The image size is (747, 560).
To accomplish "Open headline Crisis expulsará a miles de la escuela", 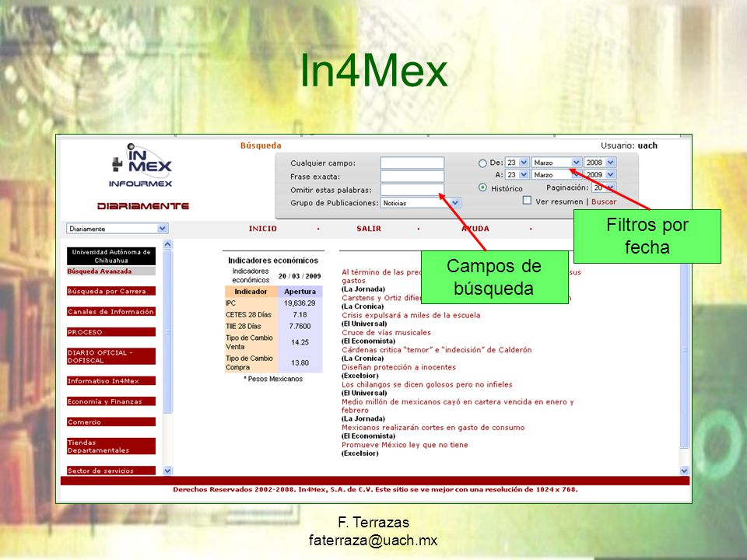I will pyautogui.click(x=411, y=315).
